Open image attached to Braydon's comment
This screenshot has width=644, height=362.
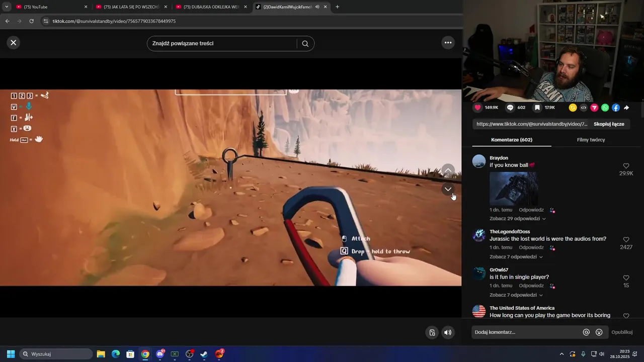point(513,188)
